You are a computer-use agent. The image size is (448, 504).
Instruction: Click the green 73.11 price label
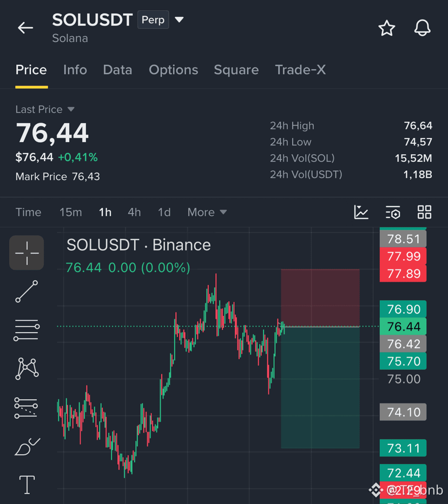(403, 448)
